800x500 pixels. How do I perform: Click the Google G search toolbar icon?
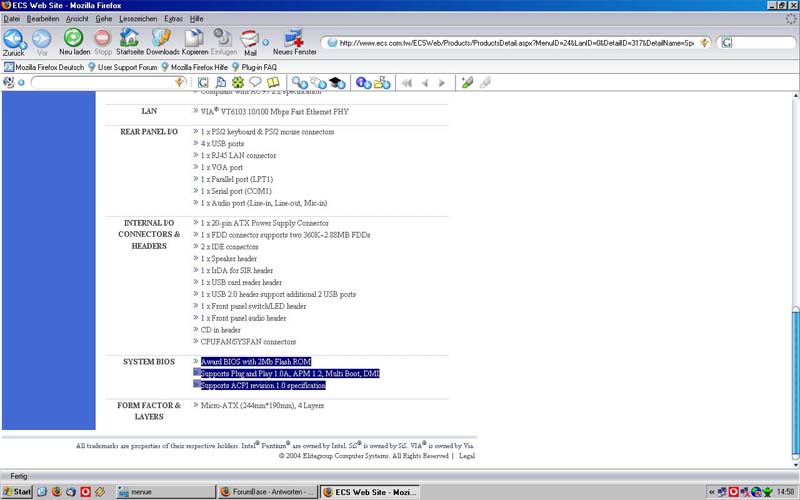click(203, 83)
